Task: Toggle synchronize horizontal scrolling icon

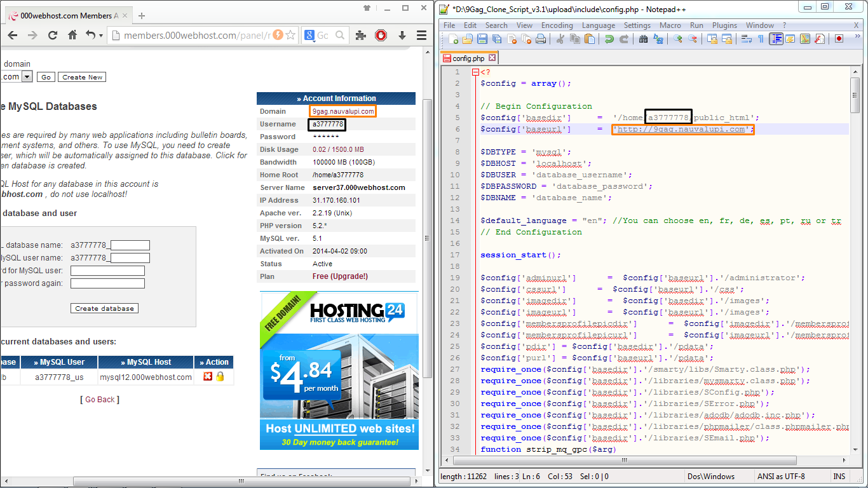Action: (x=727, y=39)
